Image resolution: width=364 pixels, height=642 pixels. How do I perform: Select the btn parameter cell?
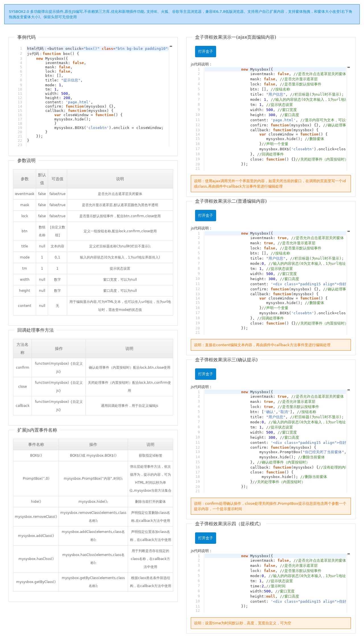tap(24, 231)
